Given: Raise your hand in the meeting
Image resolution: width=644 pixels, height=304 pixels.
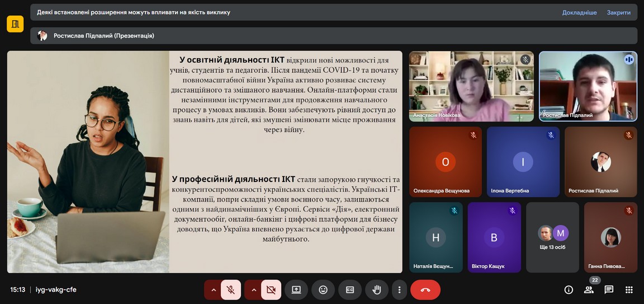Looking at the screenshot, I should (x=377, y=290).
